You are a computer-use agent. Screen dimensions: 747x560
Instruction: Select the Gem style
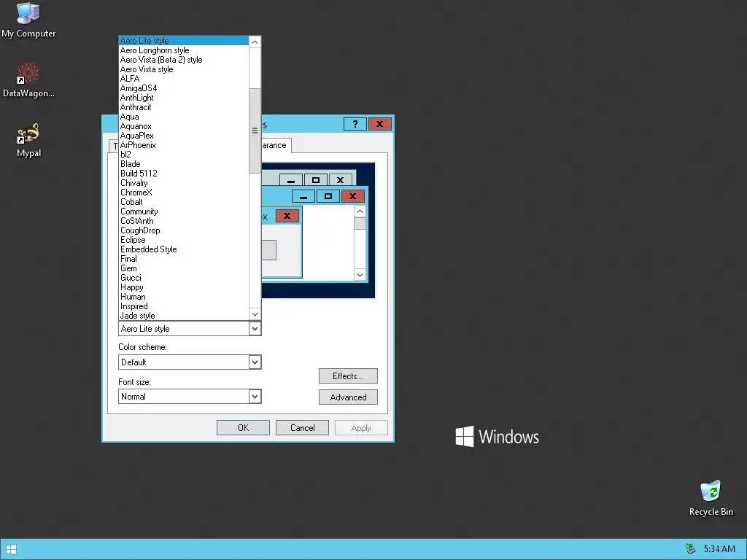coord(183,269)
